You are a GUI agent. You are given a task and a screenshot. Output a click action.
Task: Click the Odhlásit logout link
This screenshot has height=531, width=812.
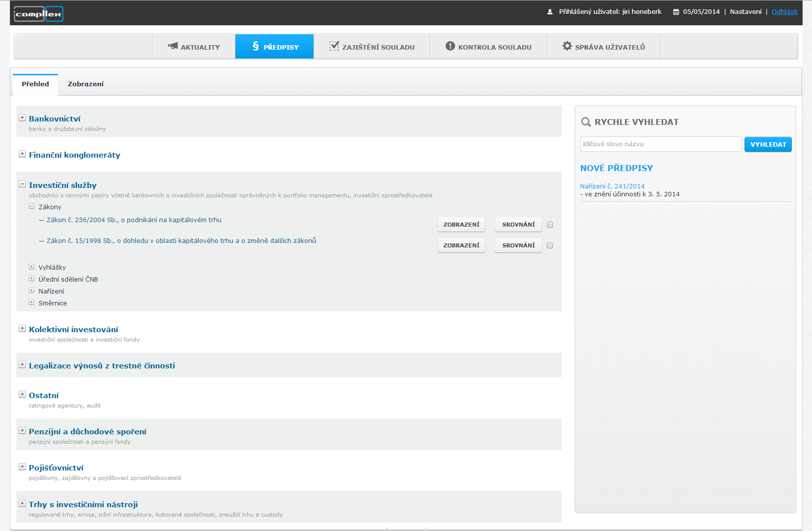click(x=784, y=12)
